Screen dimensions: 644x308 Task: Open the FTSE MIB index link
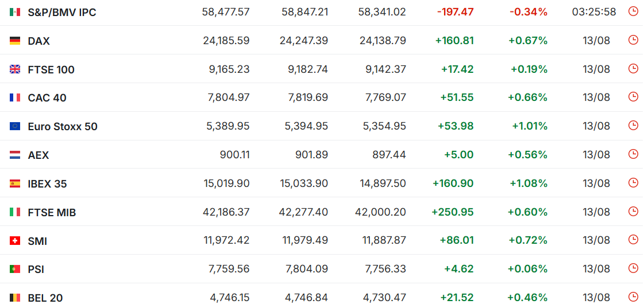pyautogui.click(x=52, y=212)
